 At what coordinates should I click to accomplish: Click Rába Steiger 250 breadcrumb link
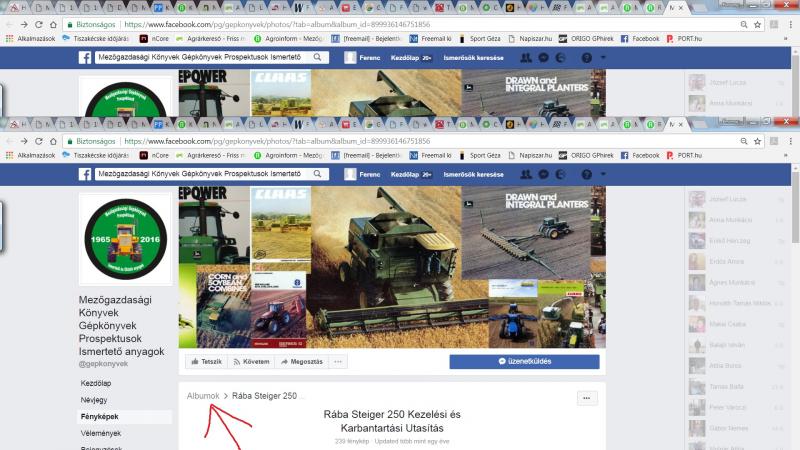tap(264, 396)
